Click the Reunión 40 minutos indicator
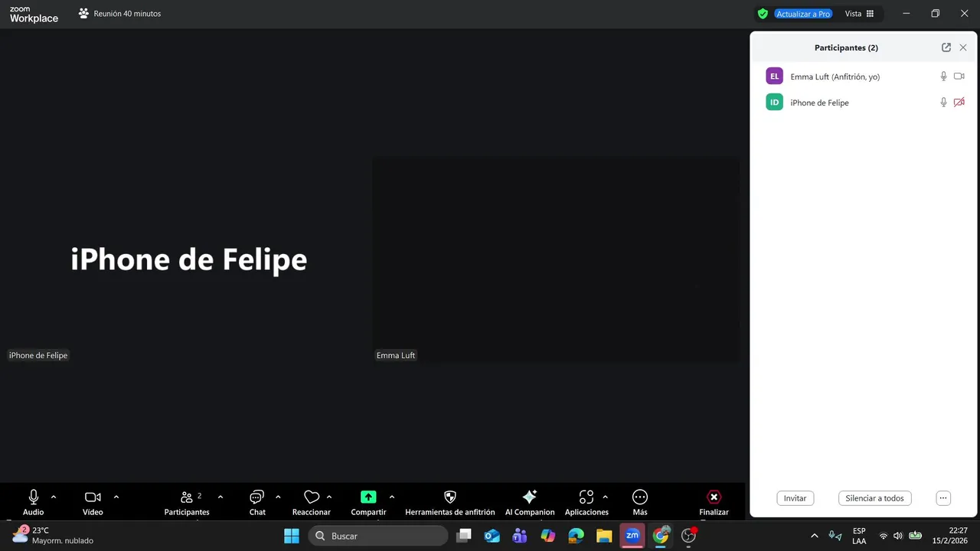980x551 pixels. pos(120,14)
